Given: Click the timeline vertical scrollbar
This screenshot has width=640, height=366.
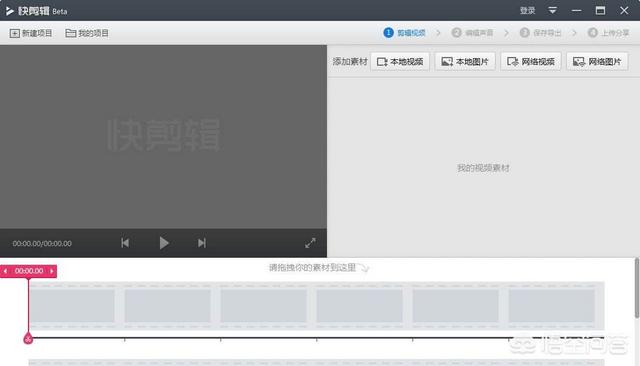Looking at the screenshot, I should [637, 288].
